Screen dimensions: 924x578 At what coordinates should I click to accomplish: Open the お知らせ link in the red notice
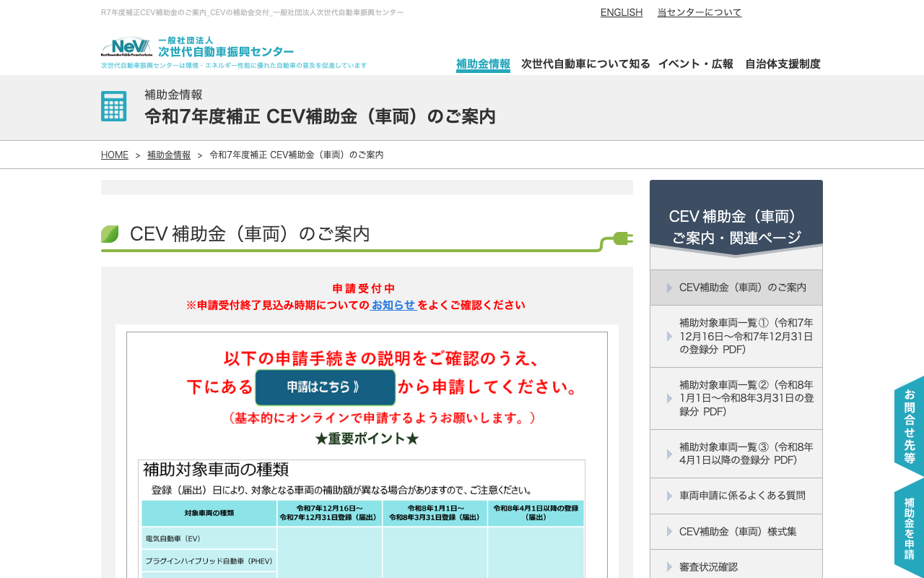(393, 305)
